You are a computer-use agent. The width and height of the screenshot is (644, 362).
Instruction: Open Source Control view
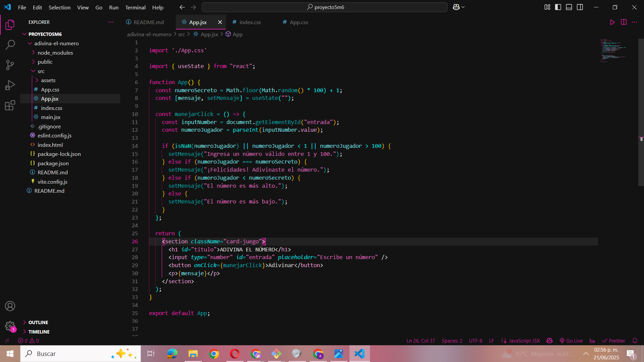pyautogui.click(x=10, y=65)
